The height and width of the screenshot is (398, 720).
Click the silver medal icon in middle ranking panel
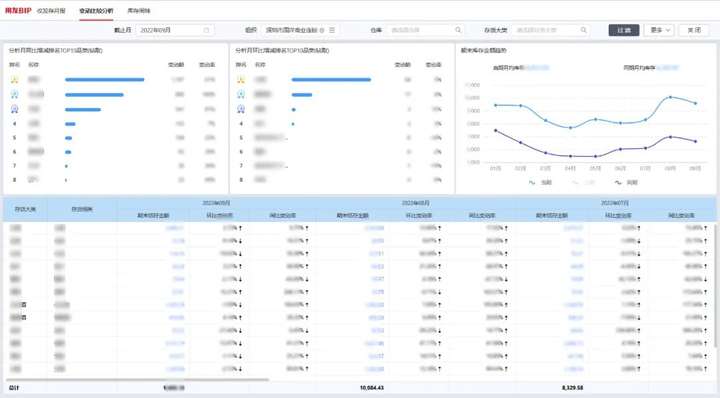(x=241, y=95)
